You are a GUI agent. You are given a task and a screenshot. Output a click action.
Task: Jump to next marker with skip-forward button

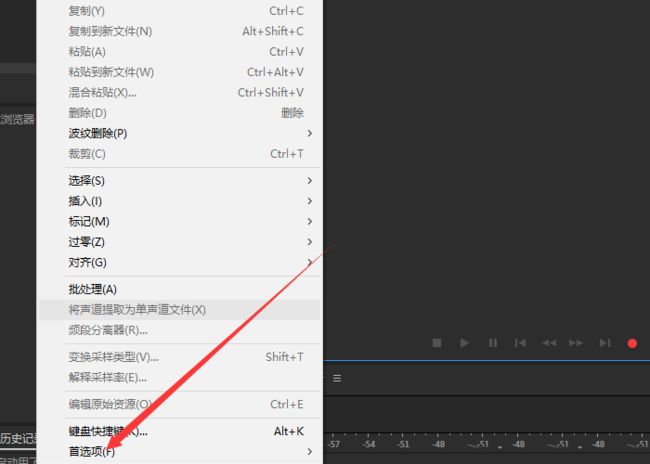605,343
